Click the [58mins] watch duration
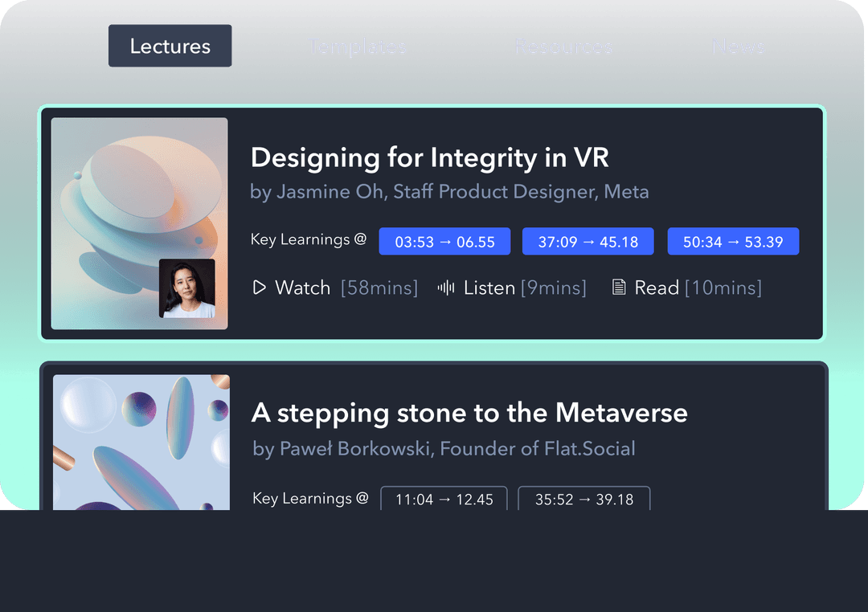 pos(379,288)
